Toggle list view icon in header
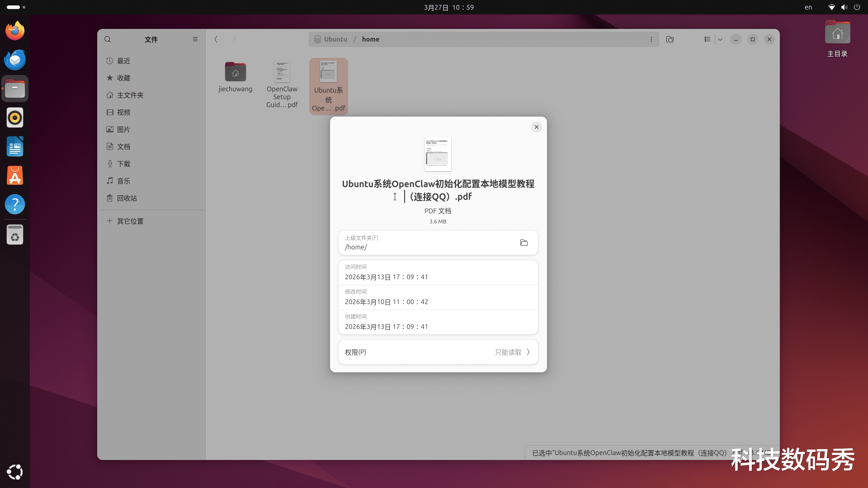Viewport: 868px width, 488px height. [708, 39]
